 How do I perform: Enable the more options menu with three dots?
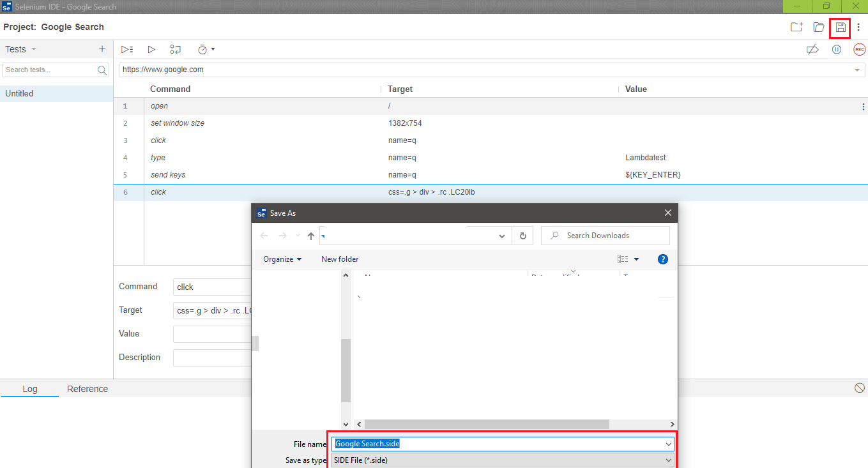coord(859,27)
